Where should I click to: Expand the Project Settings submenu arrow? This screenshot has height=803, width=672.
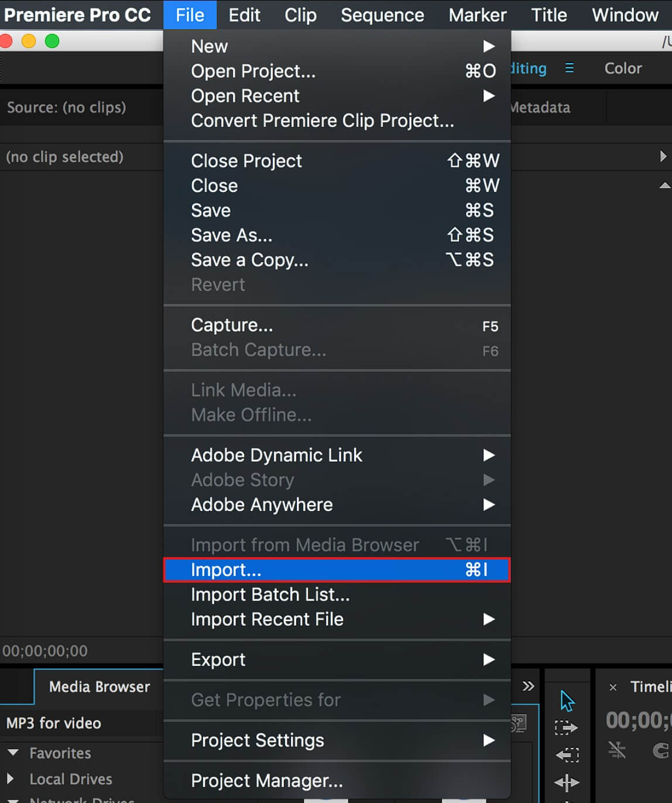point(489,740)
